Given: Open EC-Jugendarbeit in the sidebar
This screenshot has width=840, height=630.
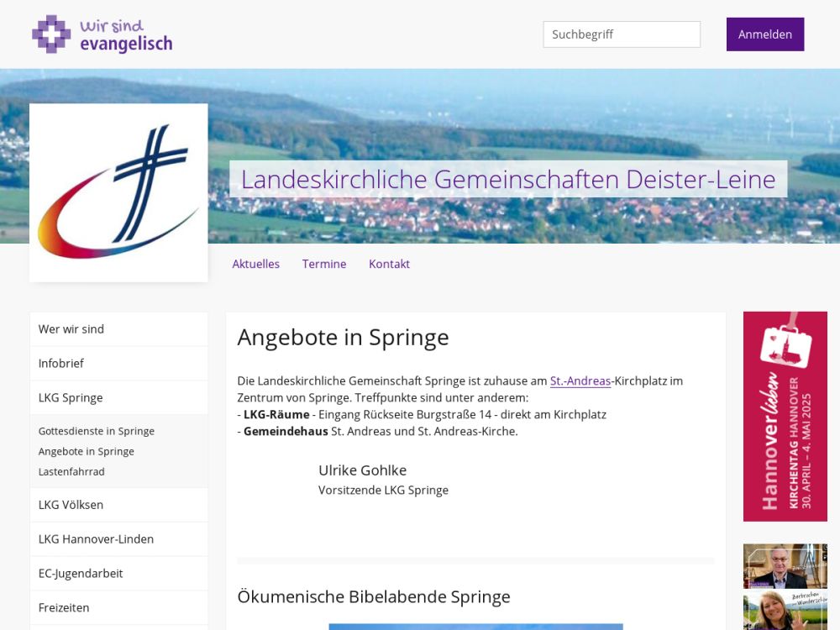Looking at the screenshot, I should point(118,573).
